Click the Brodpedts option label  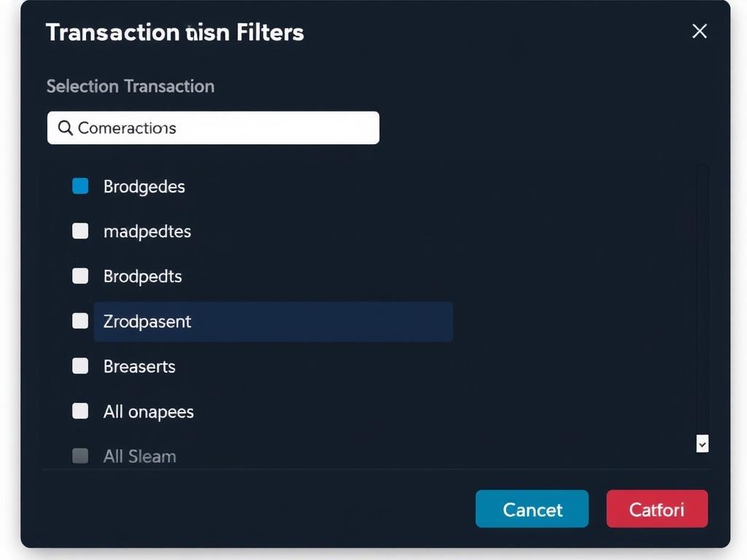(x=143, y=277)
